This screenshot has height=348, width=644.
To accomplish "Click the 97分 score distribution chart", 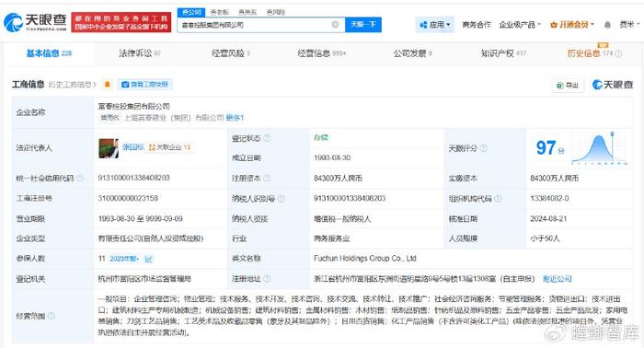I will point(599,148).
